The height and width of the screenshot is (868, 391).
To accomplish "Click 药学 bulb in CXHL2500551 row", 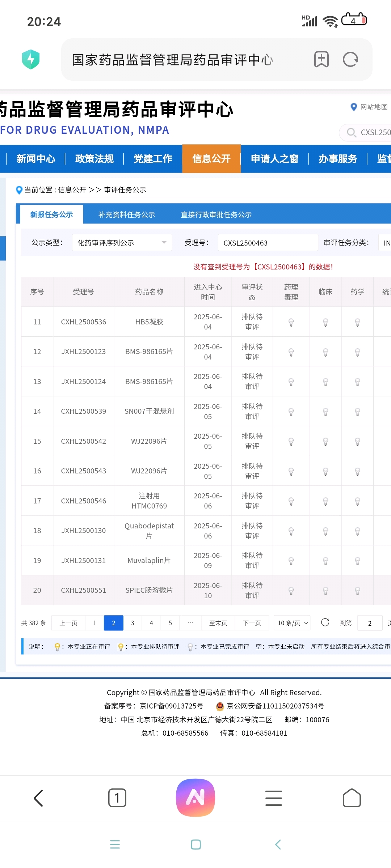I will point(357,591).
